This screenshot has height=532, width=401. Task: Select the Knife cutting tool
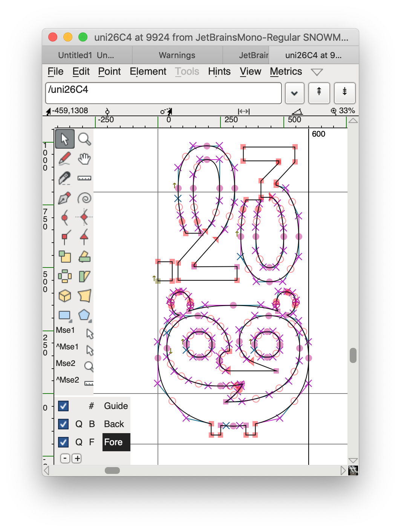coord(65,178)
